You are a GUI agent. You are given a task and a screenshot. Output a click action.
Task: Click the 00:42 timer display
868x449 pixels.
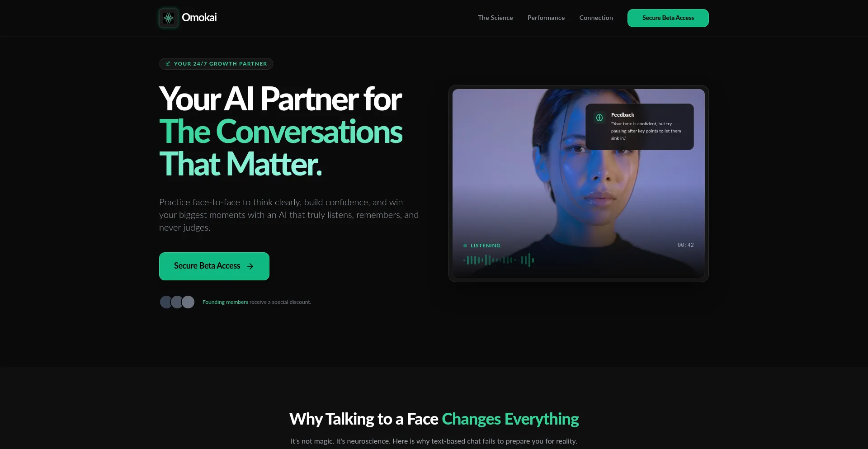tap(685, 245)
